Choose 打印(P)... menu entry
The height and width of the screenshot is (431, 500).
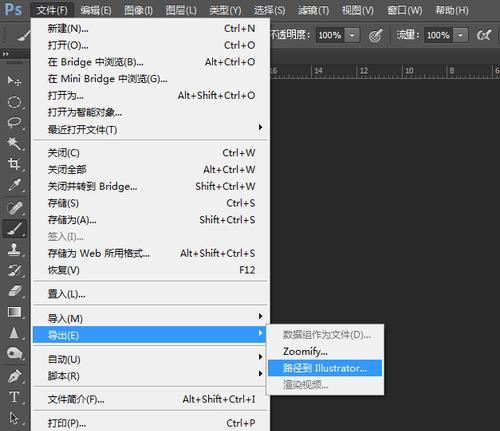click(x=150, y=423)
